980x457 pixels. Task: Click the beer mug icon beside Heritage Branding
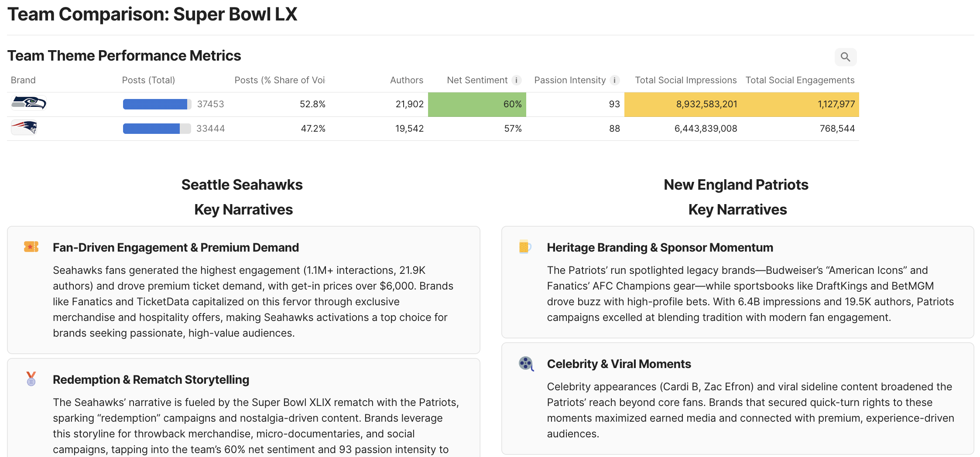(x=525, y=247)
